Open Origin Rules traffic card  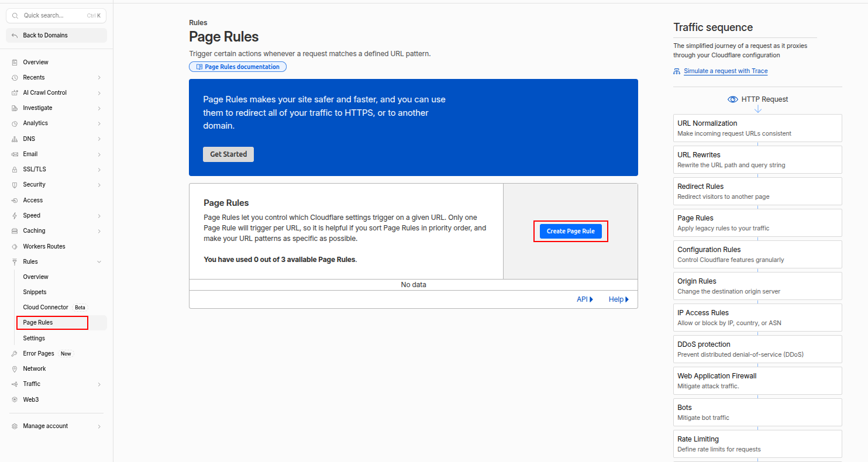pyautogui.click(x=757, y=286)
